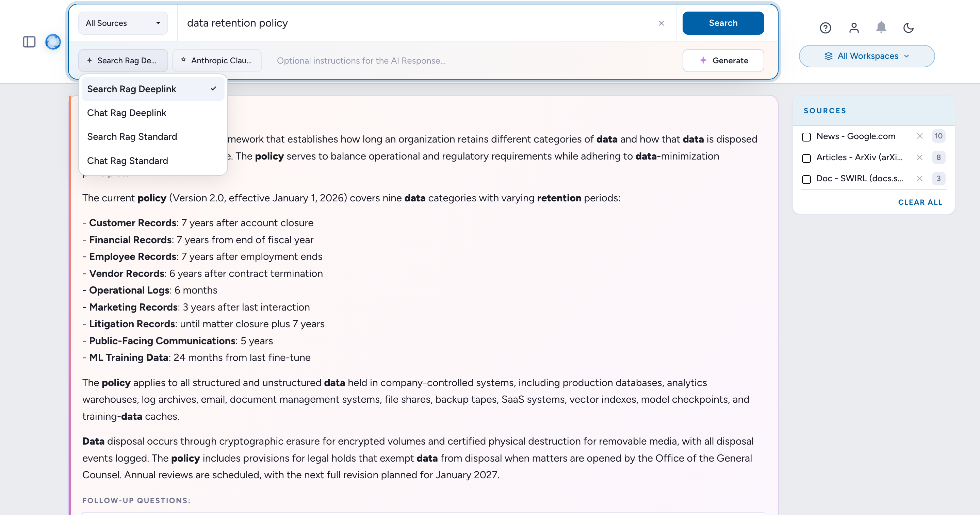Click the Financial Records list line
Image resolution: width=980 pixels, height=515 pixels.
[x=198, y=240]
